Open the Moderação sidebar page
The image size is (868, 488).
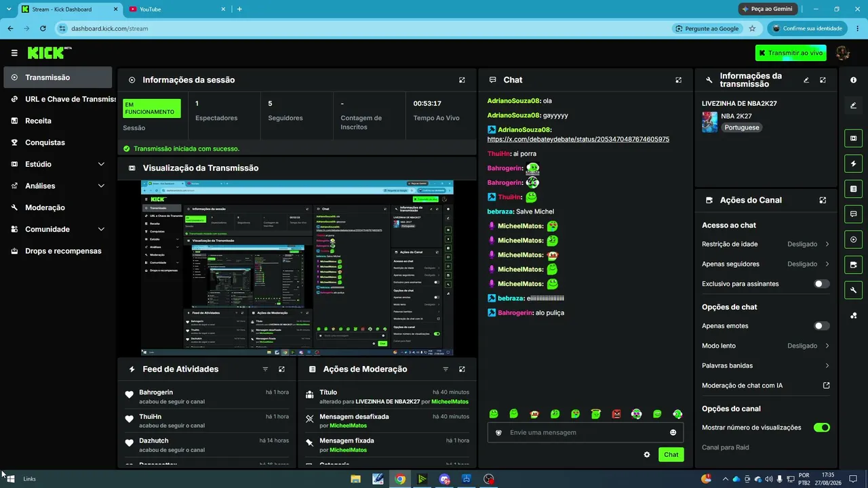point(58,207)
